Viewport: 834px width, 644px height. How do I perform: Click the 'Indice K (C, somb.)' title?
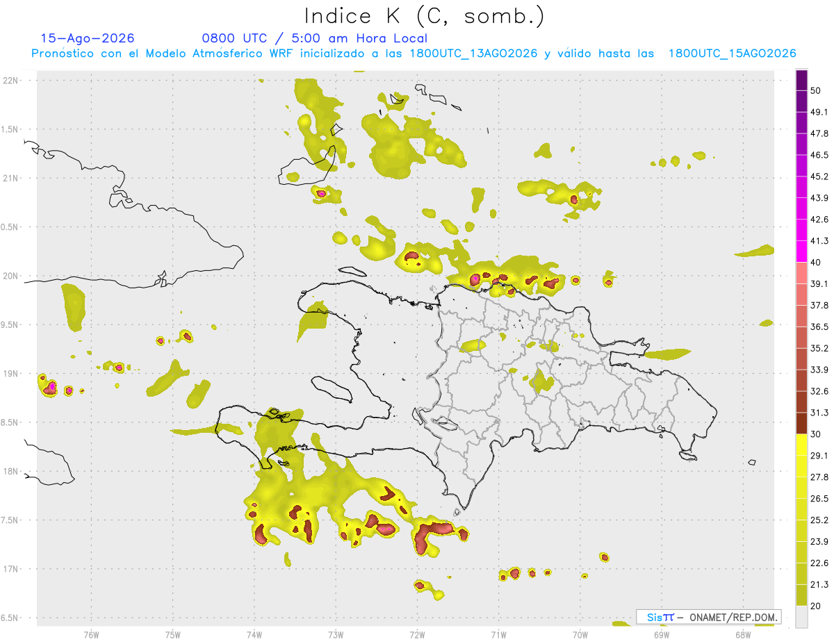(x=424, y=16)
